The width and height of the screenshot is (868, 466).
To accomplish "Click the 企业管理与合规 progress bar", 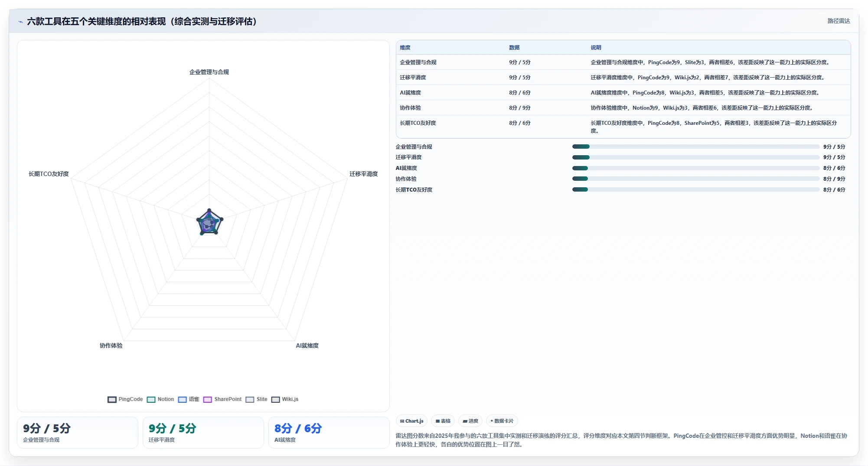I will click(695, 147).
